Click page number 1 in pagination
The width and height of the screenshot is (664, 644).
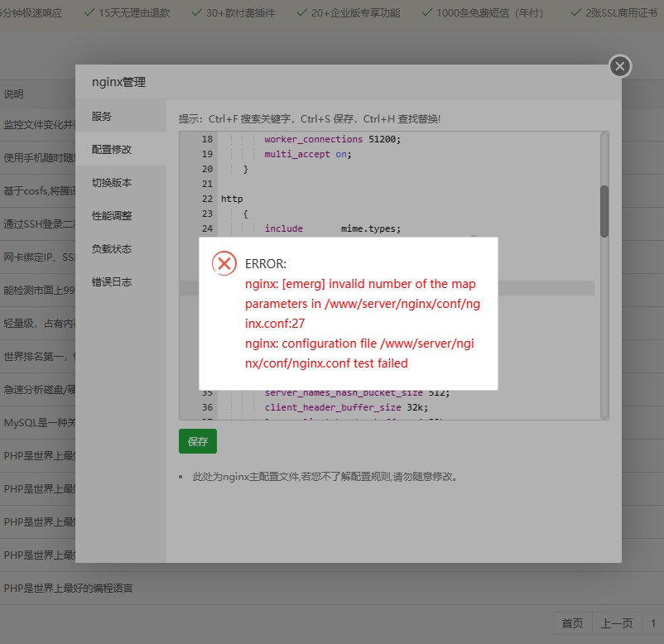click(x=653, y=623)
